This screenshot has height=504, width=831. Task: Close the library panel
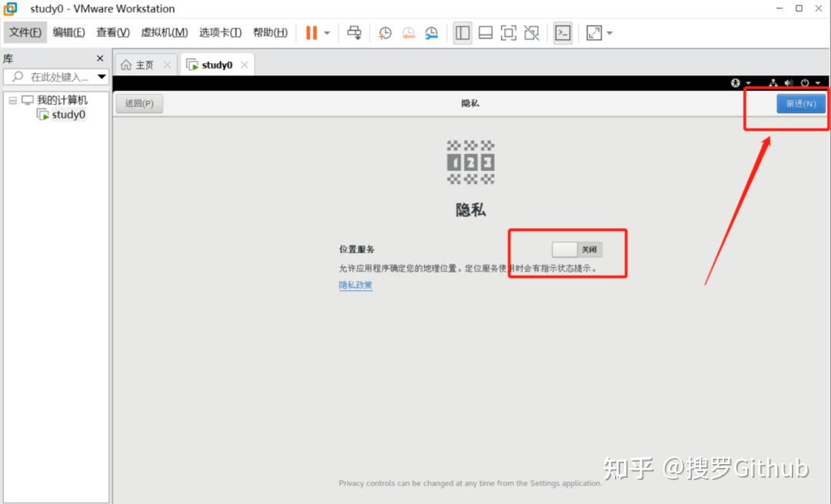click(99, 58)
